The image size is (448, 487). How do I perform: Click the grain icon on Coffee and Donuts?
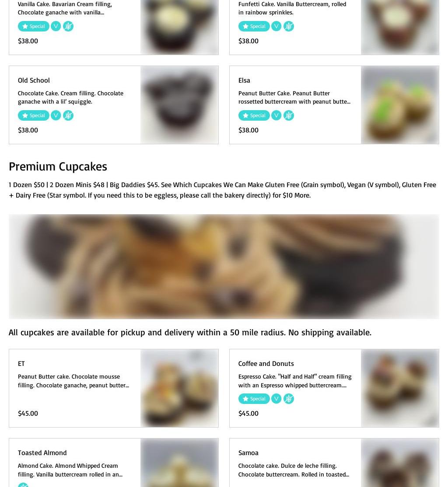click(x=288, y=399)
